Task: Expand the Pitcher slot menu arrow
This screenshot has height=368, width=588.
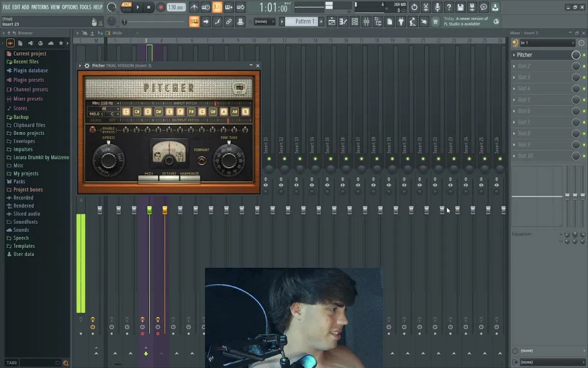Action: pyautogui.click(x=514, y=55)
